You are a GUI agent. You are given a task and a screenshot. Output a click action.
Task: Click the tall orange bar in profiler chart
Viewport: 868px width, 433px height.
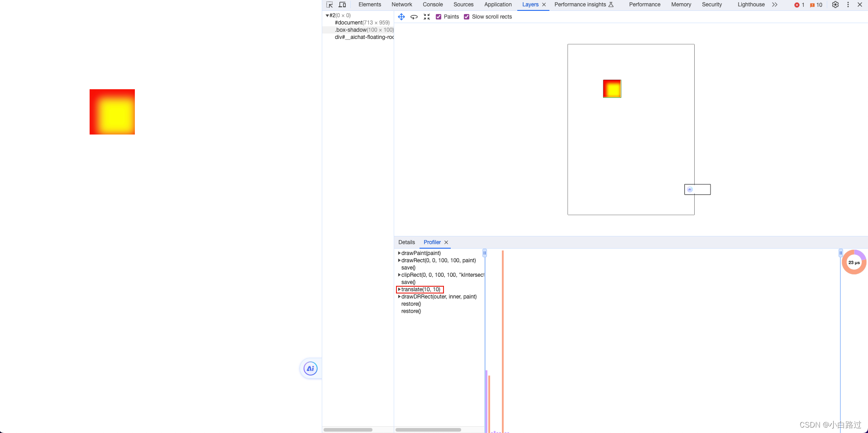tap(503, 342)
